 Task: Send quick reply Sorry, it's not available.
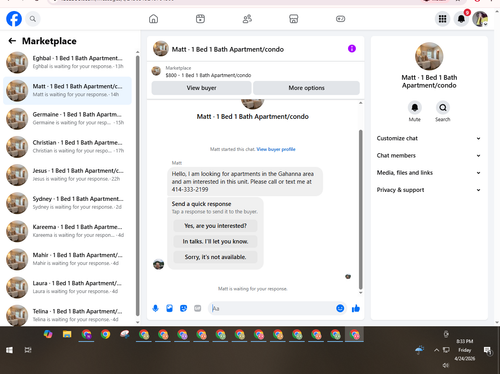coord(215,257)
